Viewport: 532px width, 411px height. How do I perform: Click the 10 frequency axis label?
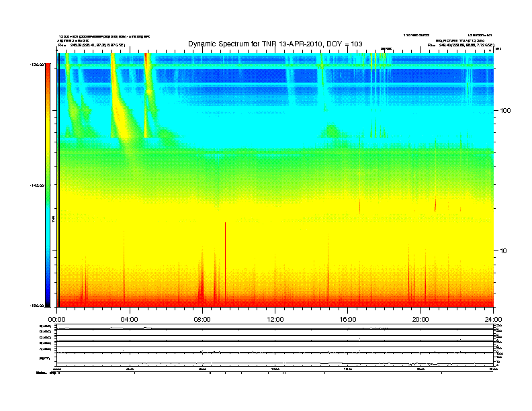(x=504, y=251)
